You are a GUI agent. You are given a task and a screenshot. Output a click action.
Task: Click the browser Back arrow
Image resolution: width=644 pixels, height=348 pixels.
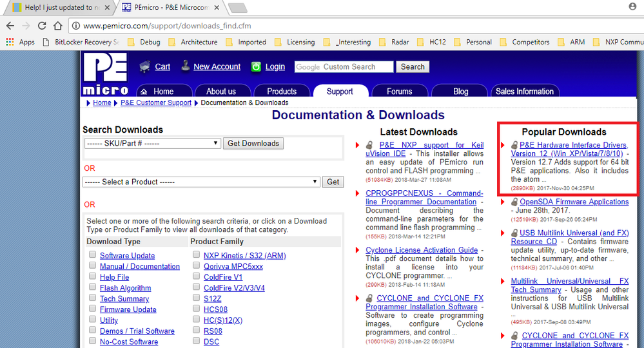(x=10, y=26)
